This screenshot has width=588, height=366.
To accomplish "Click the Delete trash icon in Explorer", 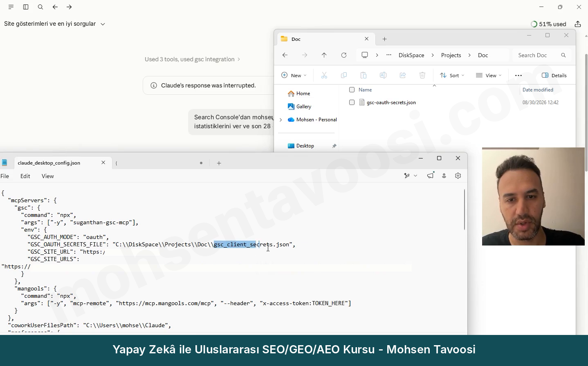I will (x=422, y=75).
